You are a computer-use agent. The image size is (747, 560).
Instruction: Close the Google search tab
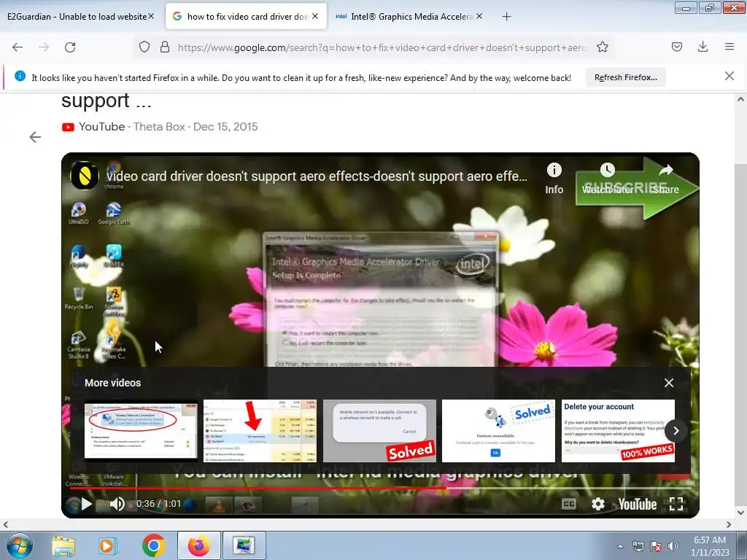pyautogui.click(x=315, y=17)
